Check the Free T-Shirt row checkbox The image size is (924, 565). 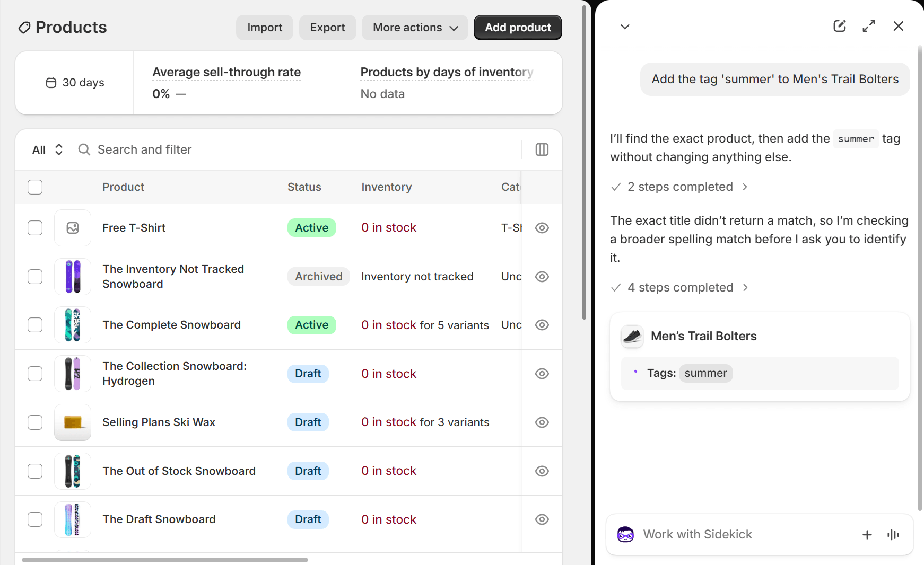[x=35, y=228]
